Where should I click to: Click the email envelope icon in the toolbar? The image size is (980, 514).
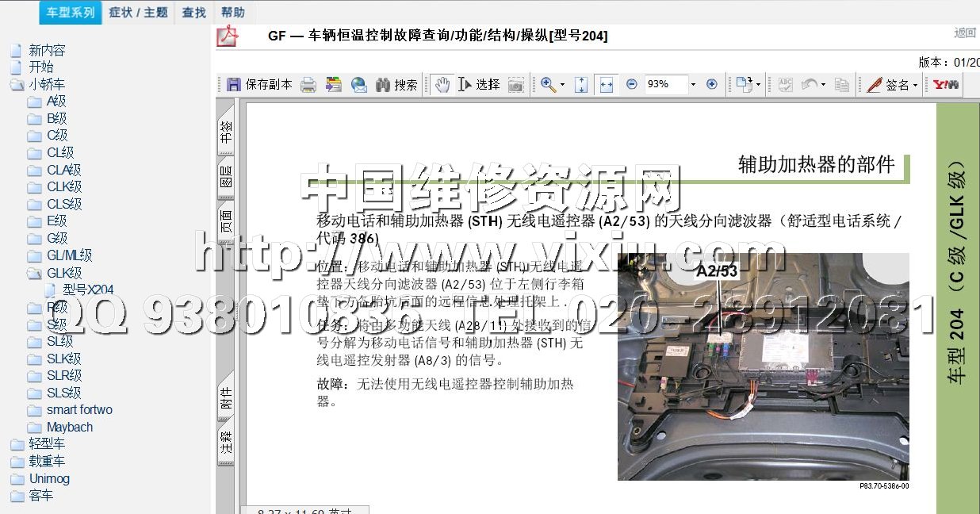[x=359, y=84]
